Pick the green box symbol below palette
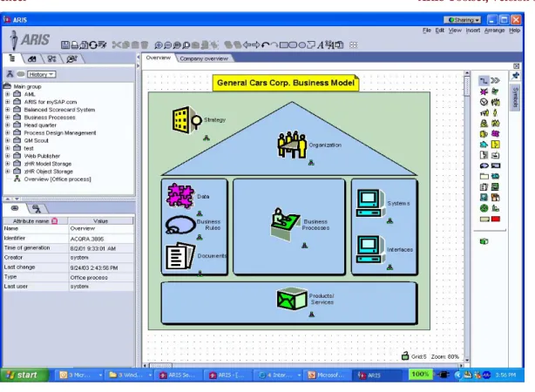This screenshot has height=392, width=535. point(484,241)
